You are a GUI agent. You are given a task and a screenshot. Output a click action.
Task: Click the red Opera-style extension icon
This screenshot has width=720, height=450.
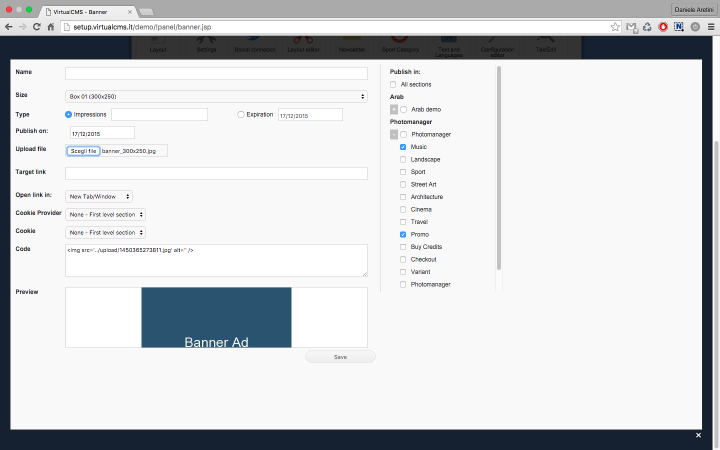(x=663, y=27)
